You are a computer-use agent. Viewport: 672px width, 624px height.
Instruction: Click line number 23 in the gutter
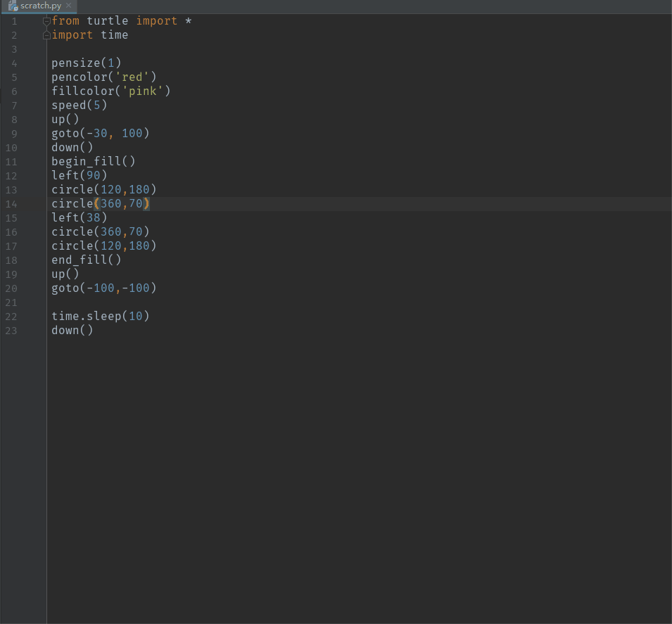(11, 331)
